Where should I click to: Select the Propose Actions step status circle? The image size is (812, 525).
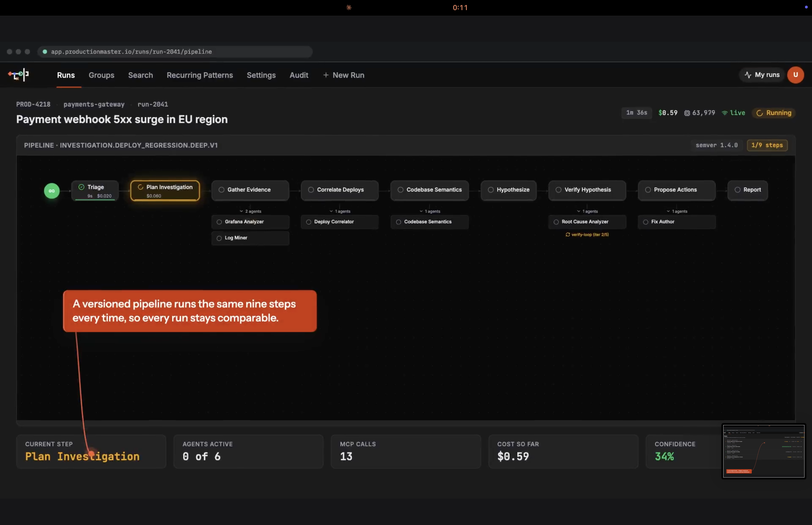(648, 190)
